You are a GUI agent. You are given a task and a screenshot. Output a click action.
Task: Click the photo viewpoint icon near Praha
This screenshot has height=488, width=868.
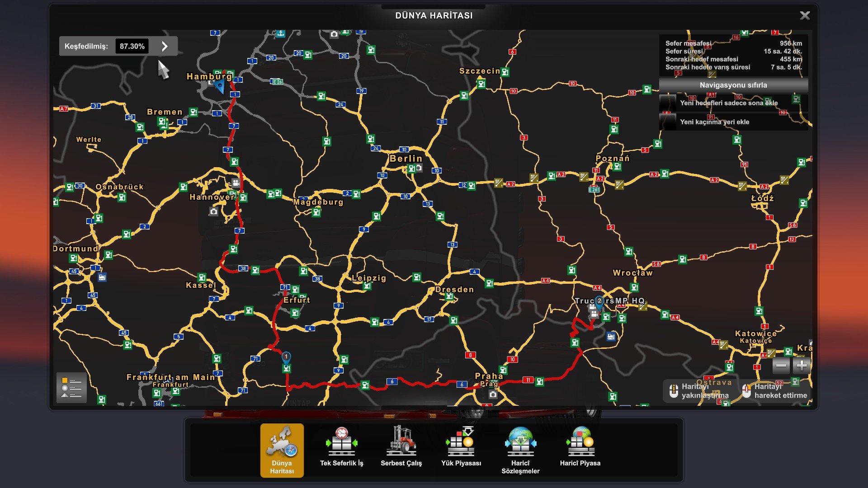coord(493,394)
